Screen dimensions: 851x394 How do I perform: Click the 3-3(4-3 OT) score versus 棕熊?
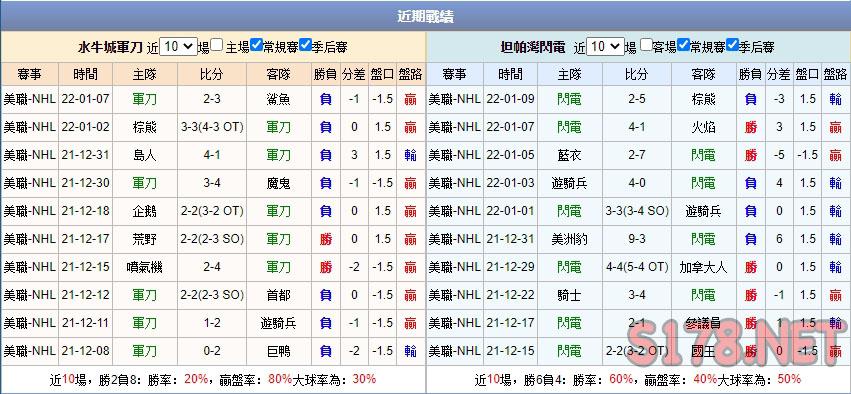coord(212,127)
